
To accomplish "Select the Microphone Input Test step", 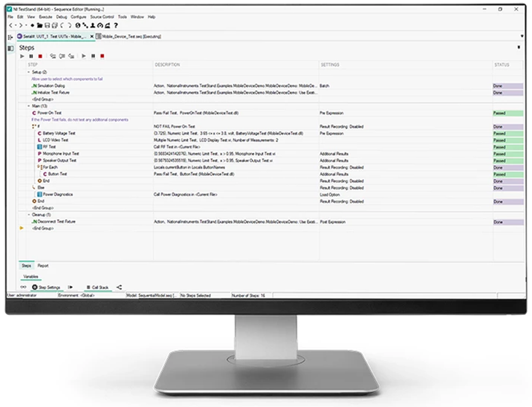I will [x=61, y=154].
